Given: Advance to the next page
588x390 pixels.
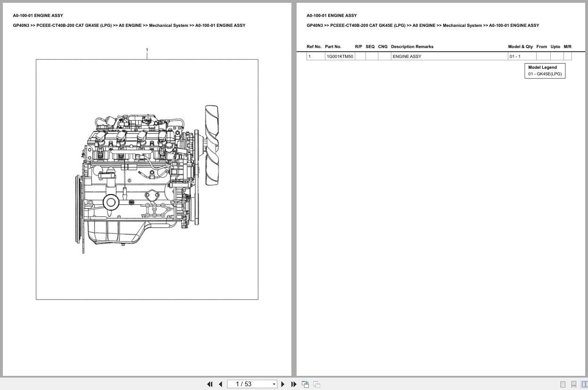Looking at the screenshot, I should (282, 384).
